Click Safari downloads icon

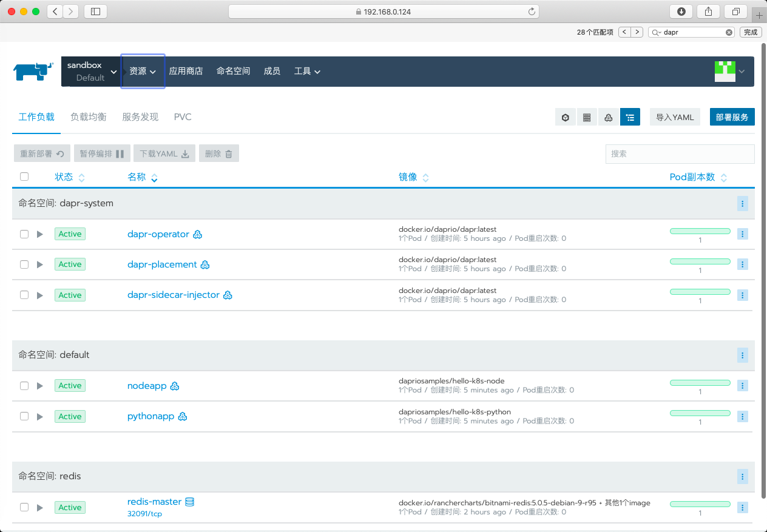click(x=681, y=12)
